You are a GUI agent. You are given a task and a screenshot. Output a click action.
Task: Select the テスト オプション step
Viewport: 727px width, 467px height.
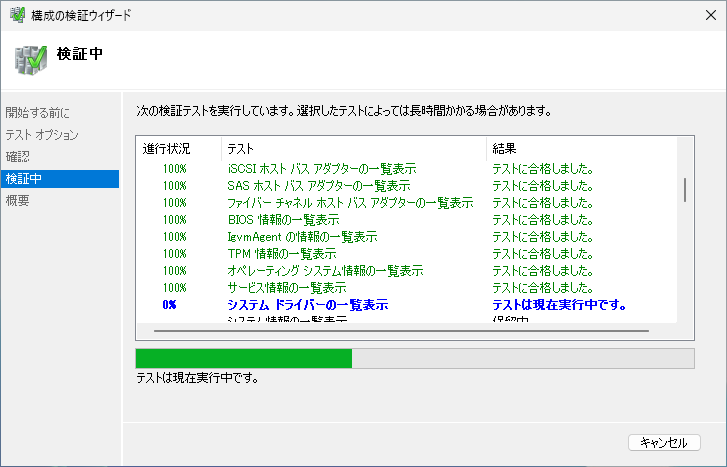click(x=42, y=135)
